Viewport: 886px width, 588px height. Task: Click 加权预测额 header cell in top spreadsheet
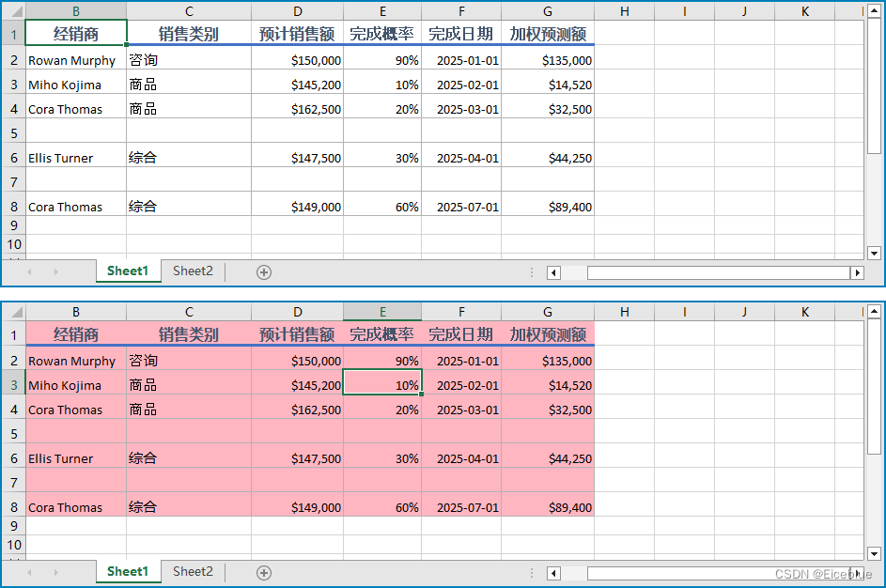coord(548,33)
